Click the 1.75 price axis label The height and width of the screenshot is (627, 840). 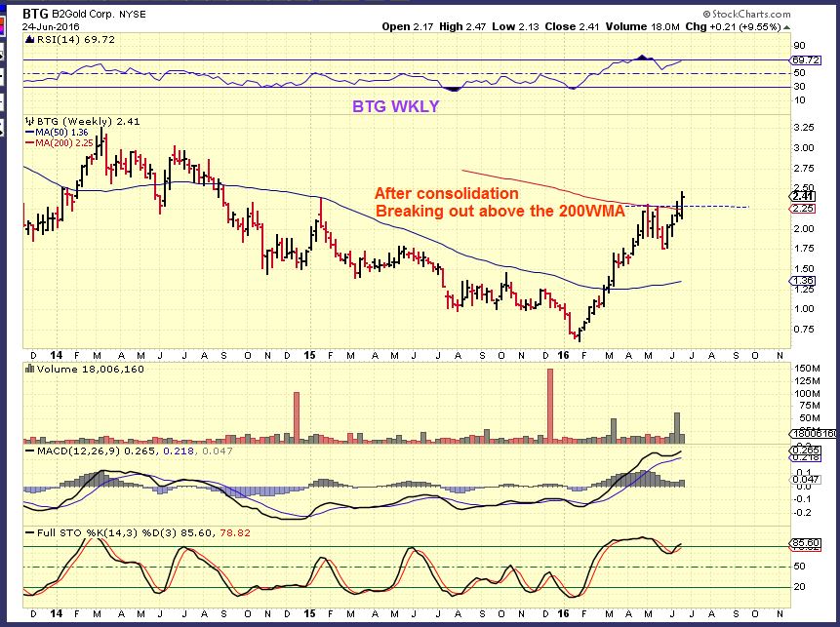[804, 249]
